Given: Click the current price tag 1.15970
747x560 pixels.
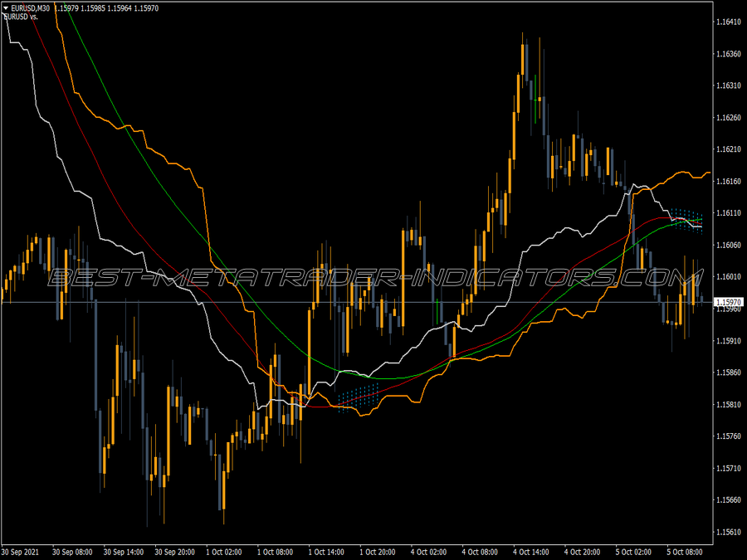Looking at the screenshot, I should pos(729,302).
